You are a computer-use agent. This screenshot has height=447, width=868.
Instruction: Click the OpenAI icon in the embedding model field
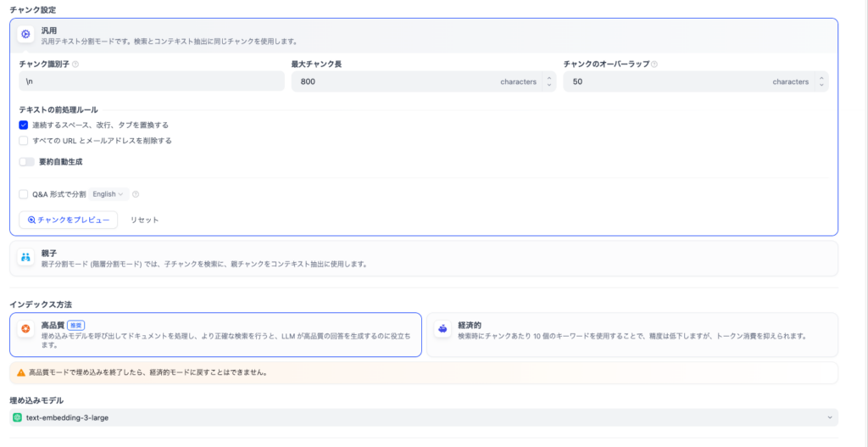click(17, 417)
